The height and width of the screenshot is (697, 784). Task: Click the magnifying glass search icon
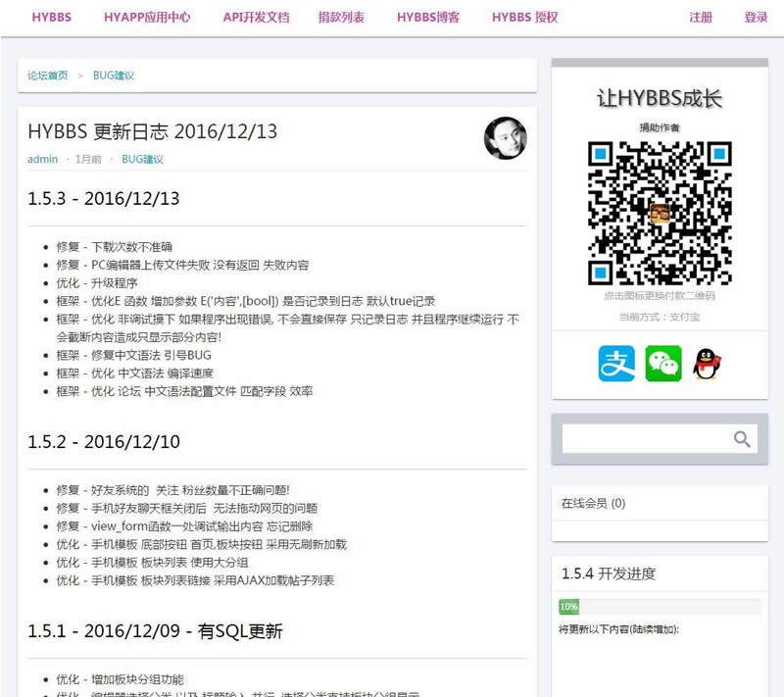742,439
